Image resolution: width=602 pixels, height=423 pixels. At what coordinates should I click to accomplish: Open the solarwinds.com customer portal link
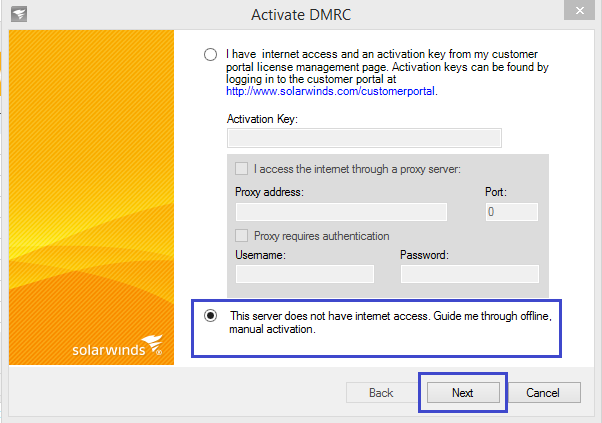click(x=331, y=91)
